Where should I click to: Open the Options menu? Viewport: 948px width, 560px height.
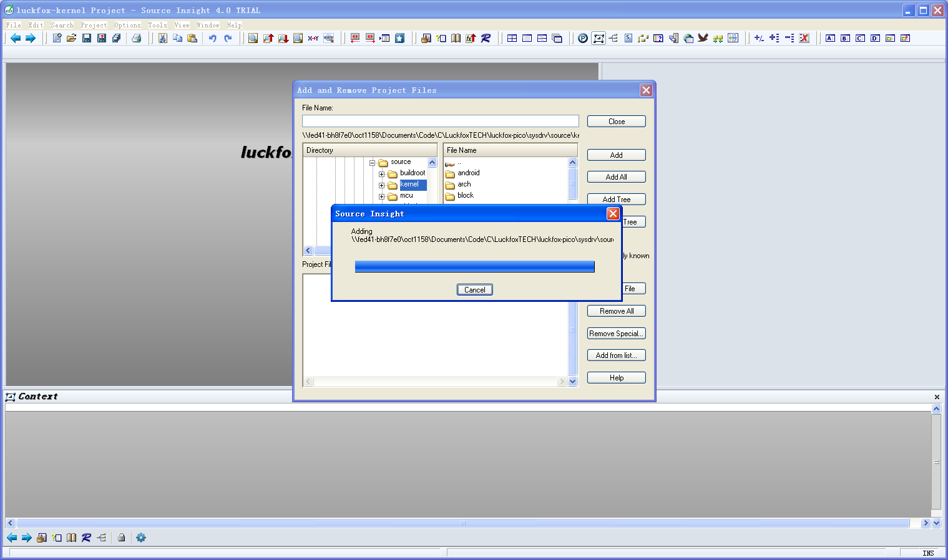[x=127, y=25]
